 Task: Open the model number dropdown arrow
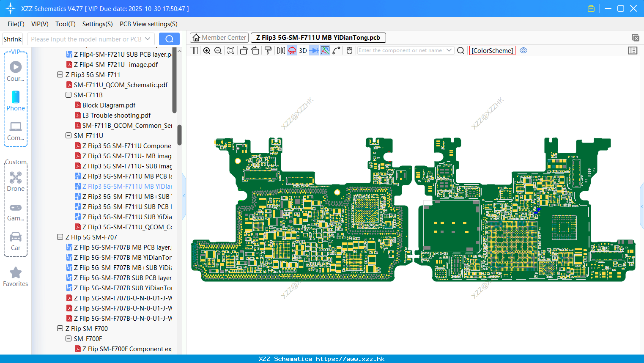(148, 39)
